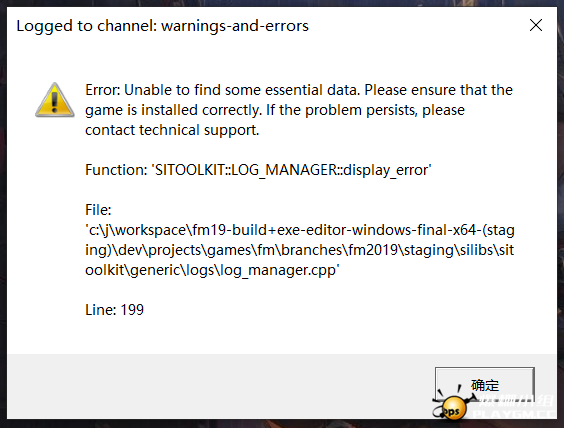Click the 'File:' label
564x428 pixels.
98,210
